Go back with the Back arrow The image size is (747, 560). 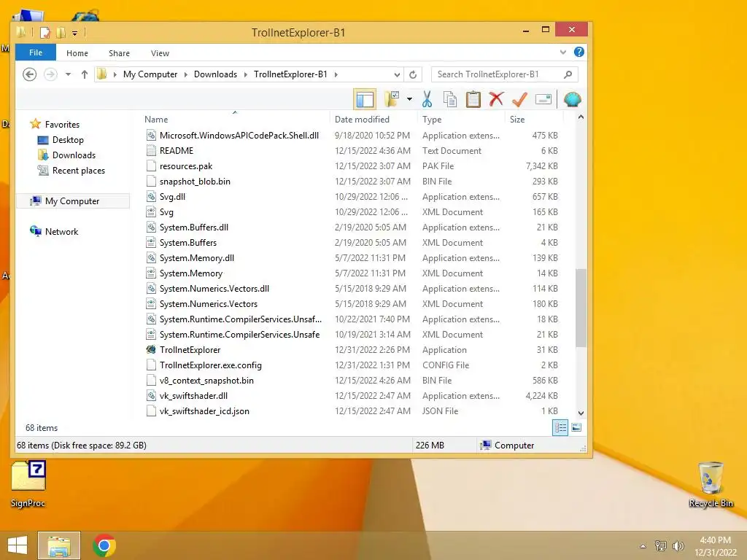[x=29, y=74]
